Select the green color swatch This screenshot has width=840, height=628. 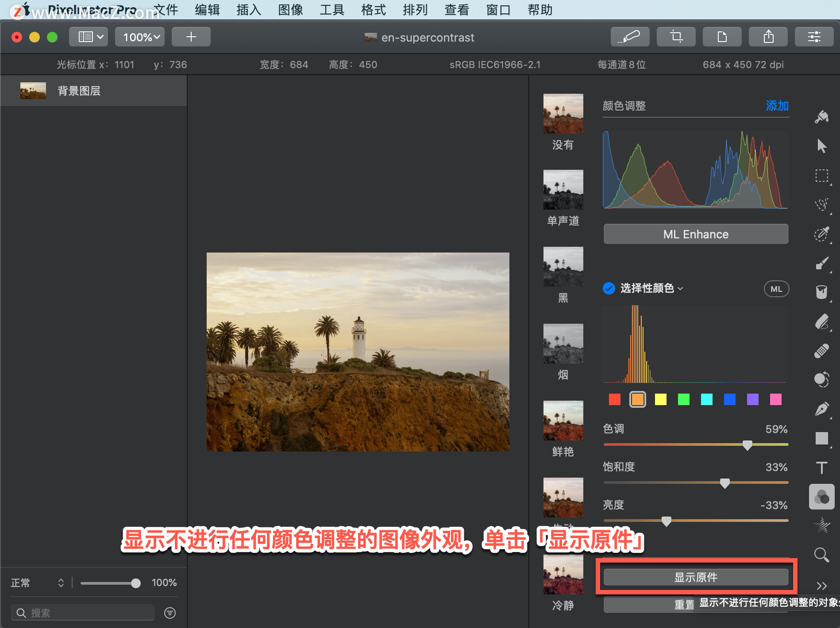684,399
